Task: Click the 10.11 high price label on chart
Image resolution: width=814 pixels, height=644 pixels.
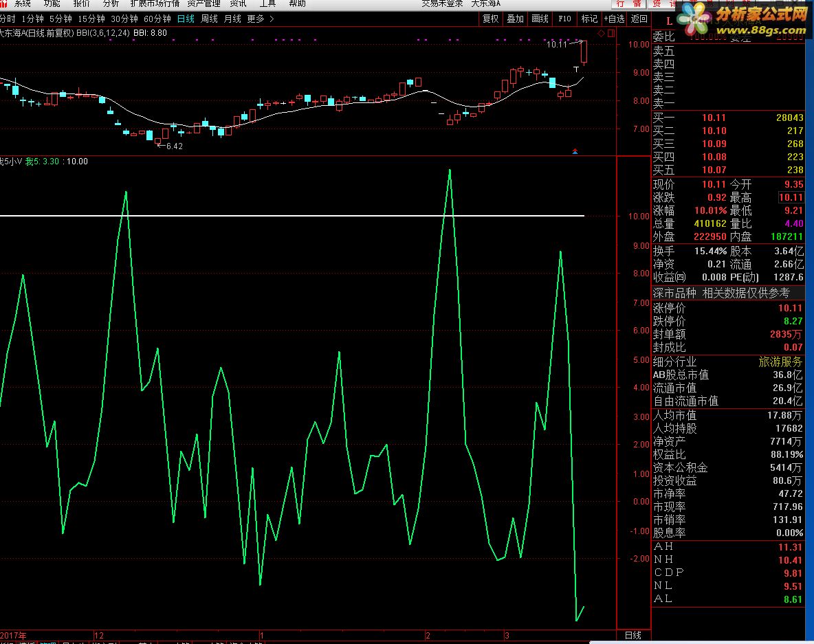Action: (x=557, y=45)
